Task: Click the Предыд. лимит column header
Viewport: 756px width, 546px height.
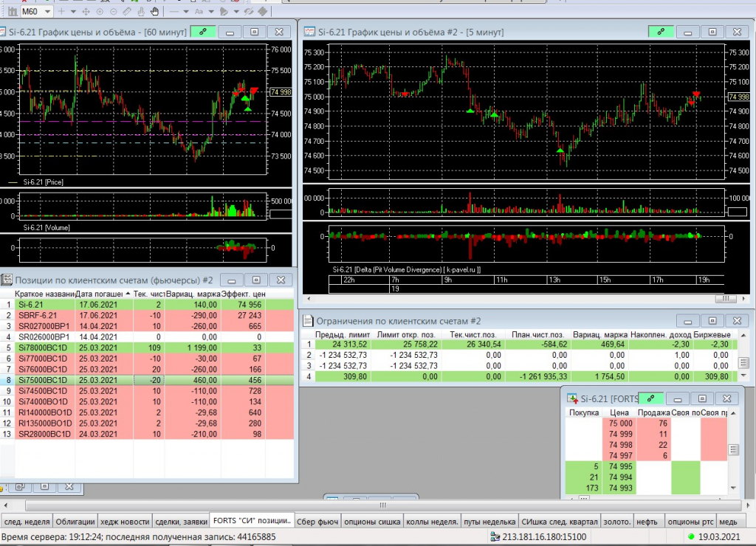Action: (x=343, y=334)
